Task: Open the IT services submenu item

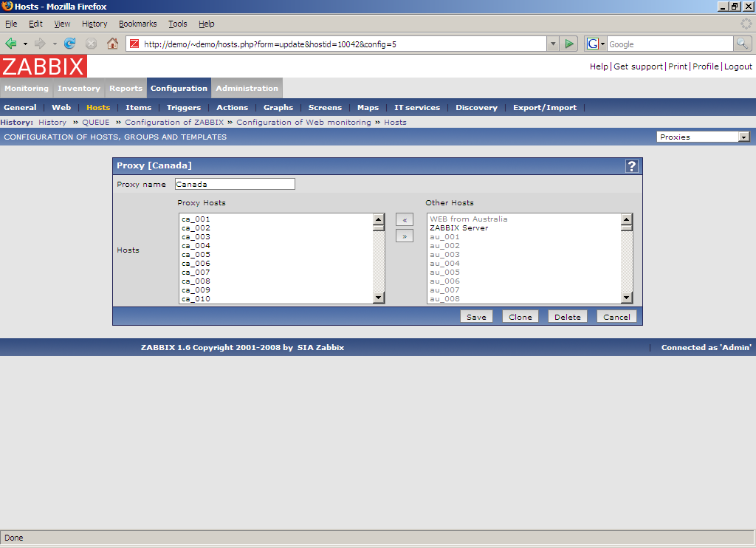Action: (417, 108)
